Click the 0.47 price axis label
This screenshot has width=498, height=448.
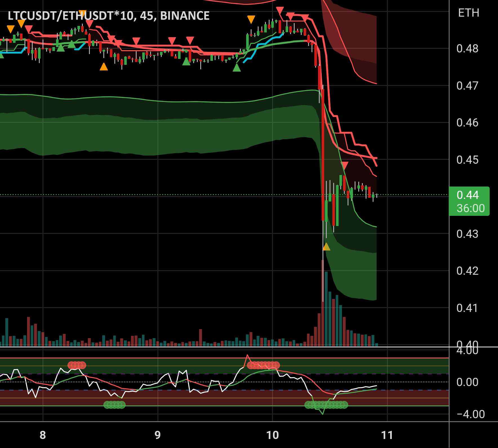[467, 86]
